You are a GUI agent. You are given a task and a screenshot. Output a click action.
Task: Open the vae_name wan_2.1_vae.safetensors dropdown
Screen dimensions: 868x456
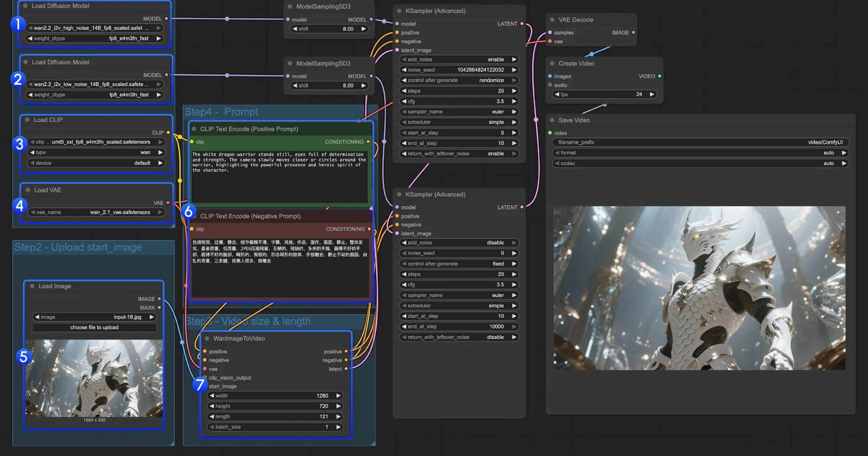click(x=96, y=213)
